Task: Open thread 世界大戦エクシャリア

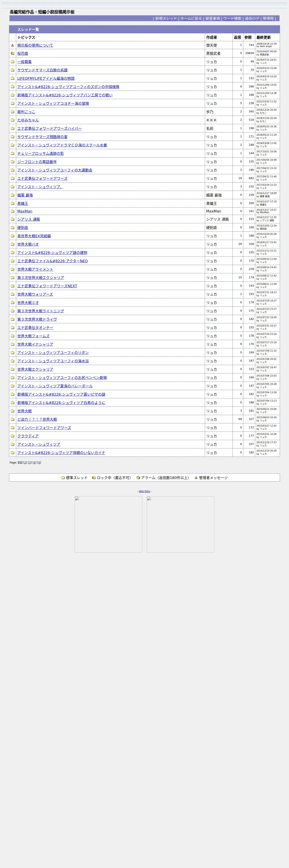Action: (35, 369)
